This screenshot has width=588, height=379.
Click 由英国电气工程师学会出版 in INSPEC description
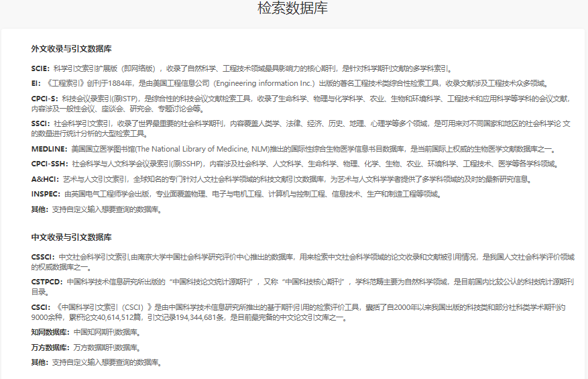point(107,194)
